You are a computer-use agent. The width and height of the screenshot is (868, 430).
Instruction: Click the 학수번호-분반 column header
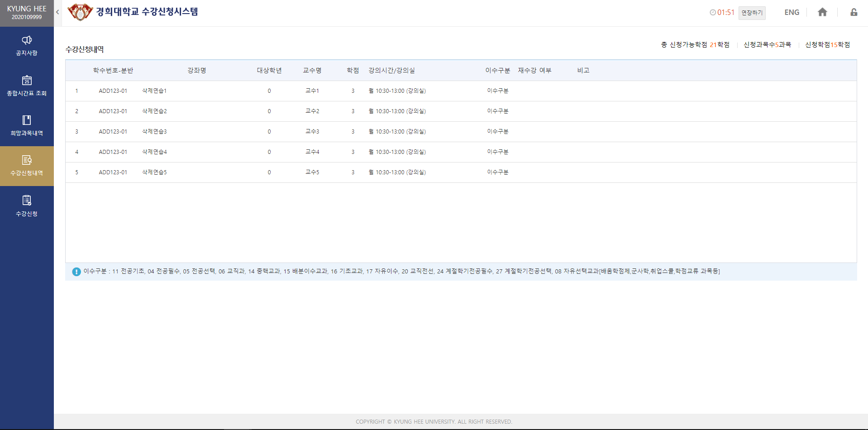coord(113,71)
